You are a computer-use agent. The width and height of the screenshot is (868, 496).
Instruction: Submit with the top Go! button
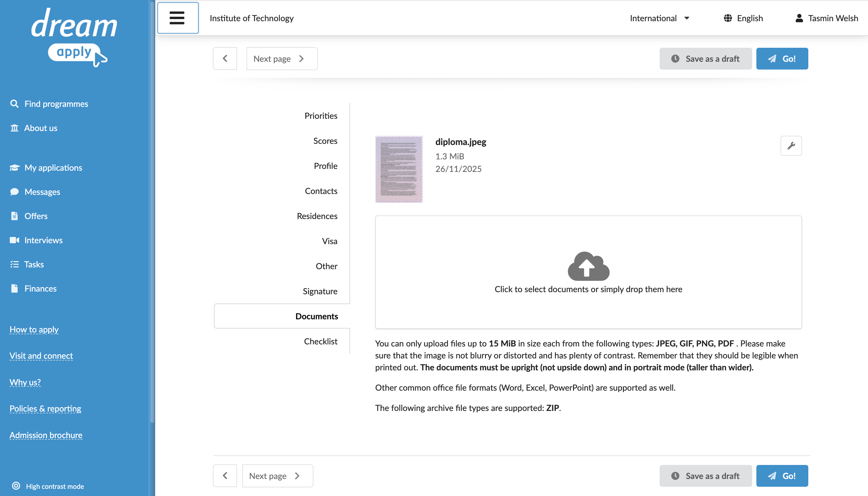tap(782, 58)
